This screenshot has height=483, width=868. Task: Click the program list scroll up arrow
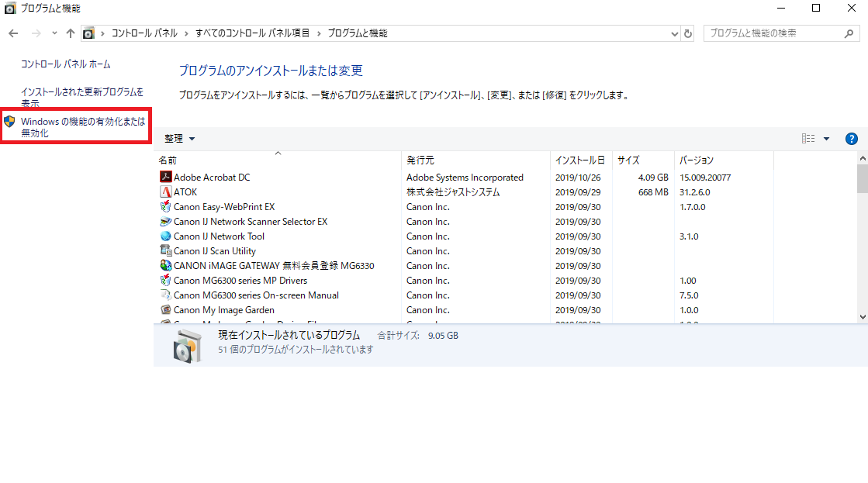[x=863, y=158]
